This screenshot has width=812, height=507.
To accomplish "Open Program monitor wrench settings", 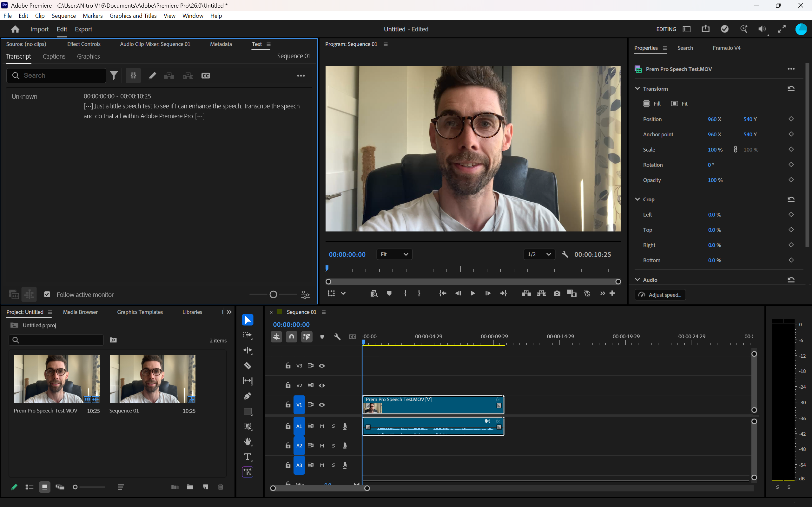I will [565, 255].
